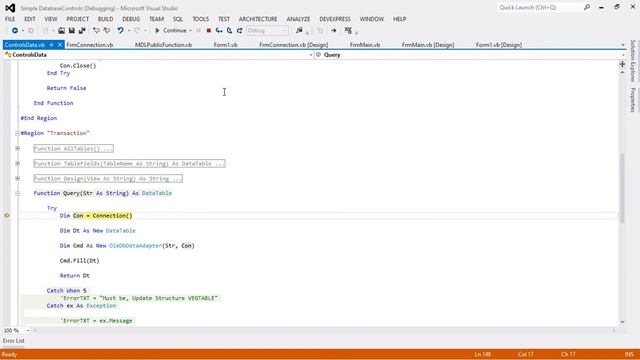This screenshot has width=640, height=360.
Task: Click in the Quick Launch search box
Action: 540,7
